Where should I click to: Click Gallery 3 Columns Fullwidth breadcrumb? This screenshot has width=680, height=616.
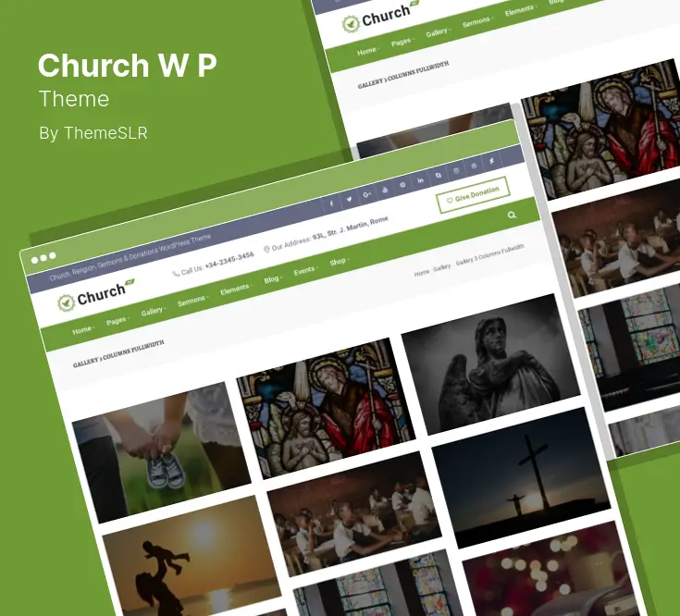(x=489, y=254)
